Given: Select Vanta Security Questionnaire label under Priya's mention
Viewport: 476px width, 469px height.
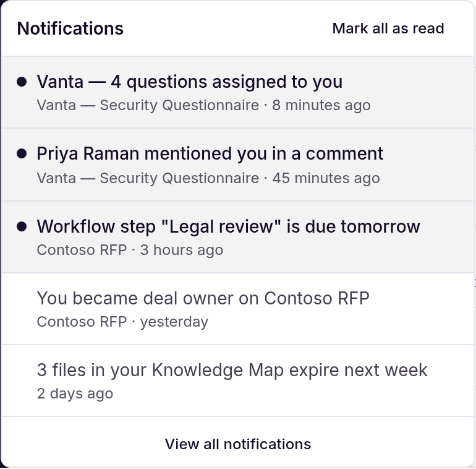Looking at the screenshot, I should coord(148,178).
